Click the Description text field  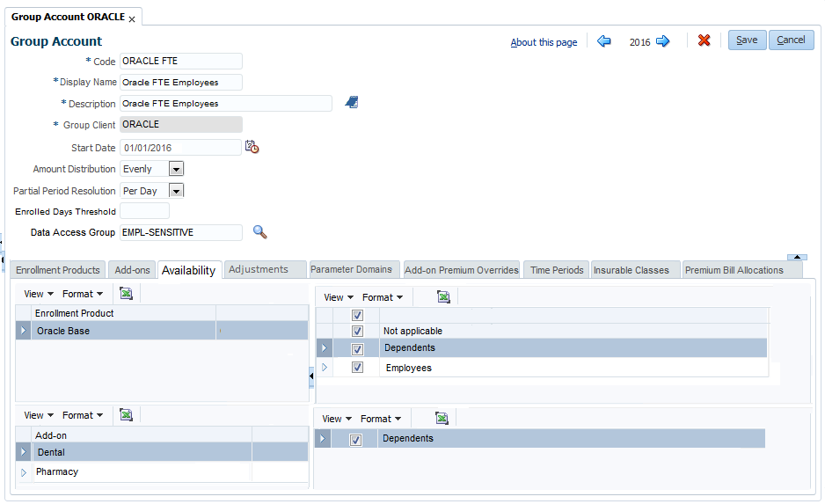point(226,103)
